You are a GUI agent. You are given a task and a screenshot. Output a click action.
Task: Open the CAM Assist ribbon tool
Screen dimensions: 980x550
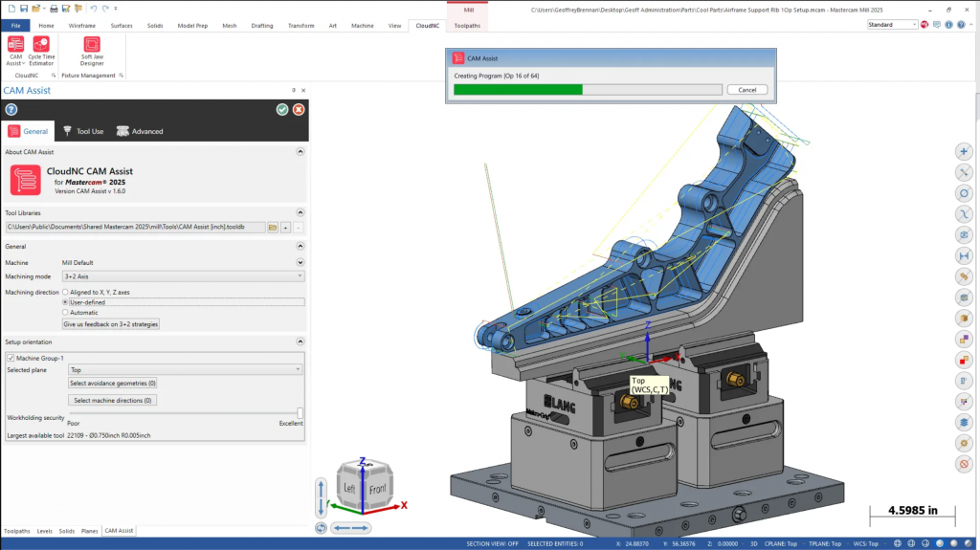point(15,52)
